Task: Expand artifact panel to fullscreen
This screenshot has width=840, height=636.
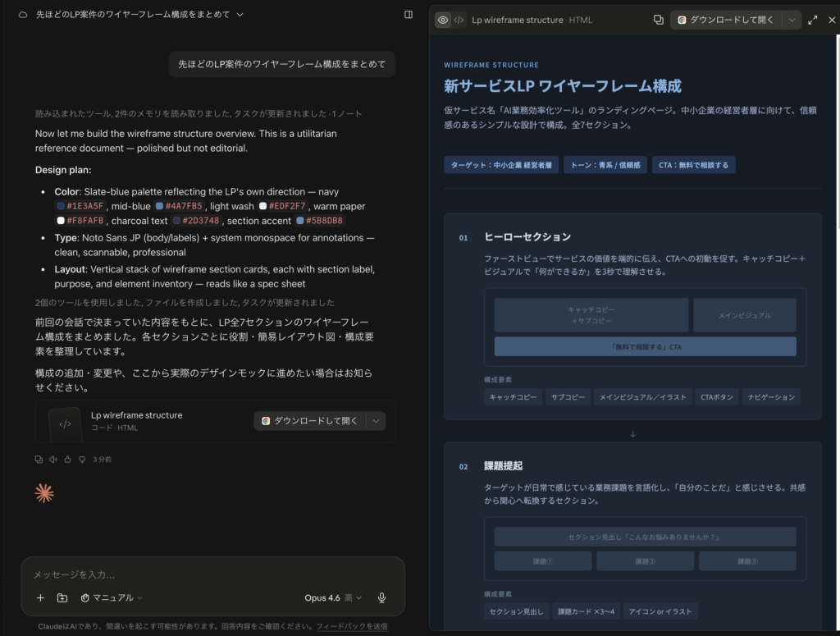Action: coord(813,20)
